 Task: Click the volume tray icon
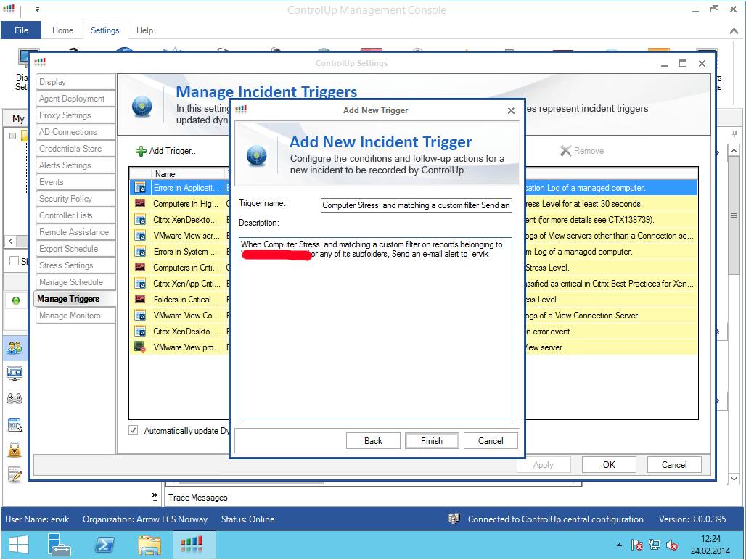pos(672,545)
